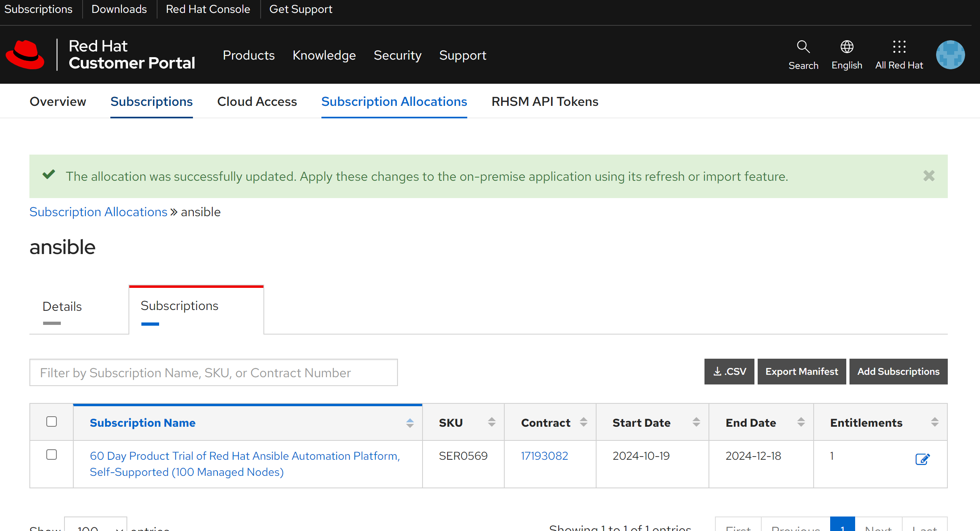Screen dimensions: 980x531
Task: Click the Red Hat logo icon
Action: [x=25, y=55]
